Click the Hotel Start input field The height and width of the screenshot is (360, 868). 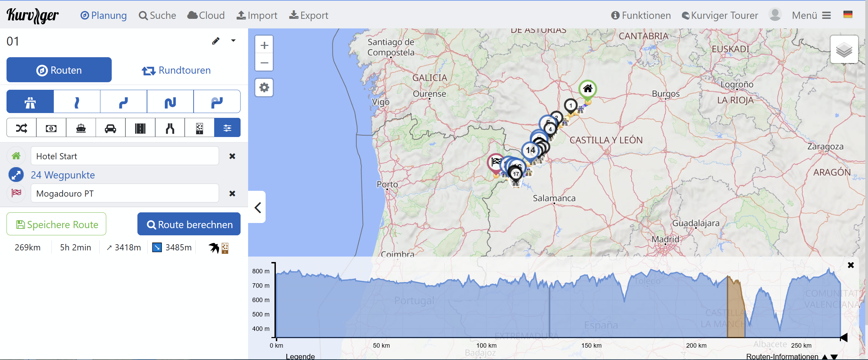125,156
